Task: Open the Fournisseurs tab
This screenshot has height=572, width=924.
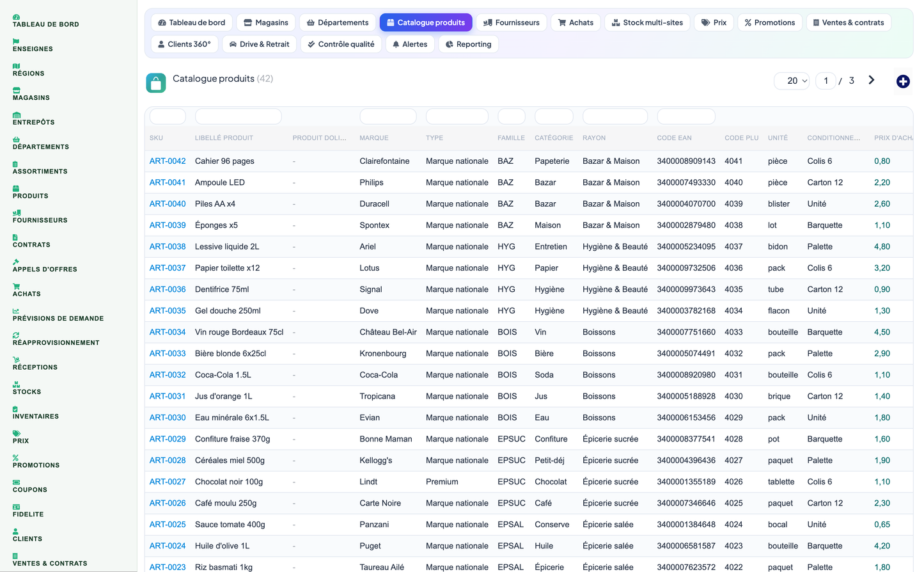Action: click(x=512, y=22)
